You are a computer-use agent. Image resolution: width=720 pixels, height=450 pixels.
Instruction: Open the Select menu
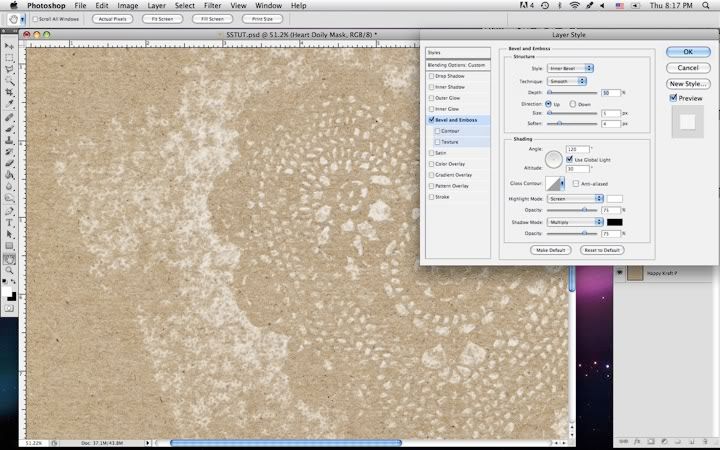185,6
